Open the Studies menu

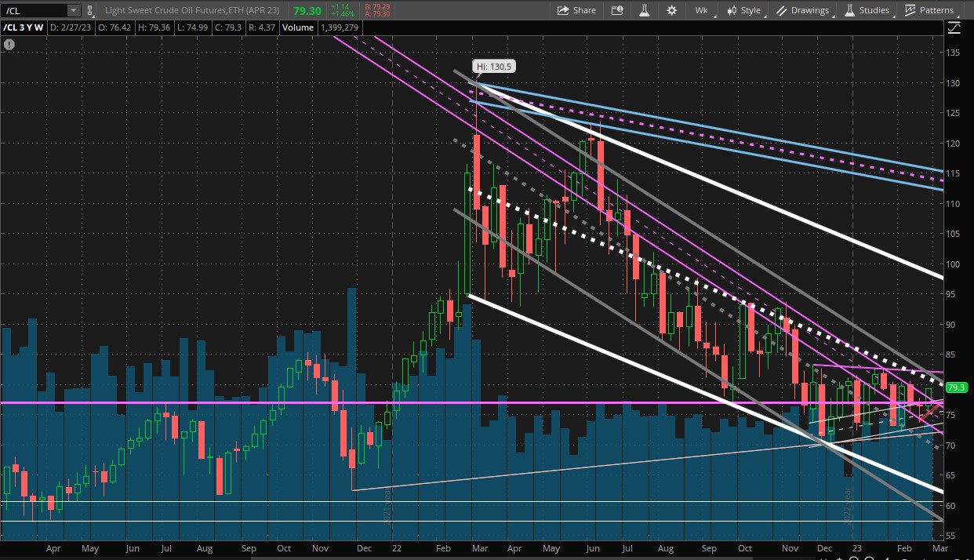[867, 10]
